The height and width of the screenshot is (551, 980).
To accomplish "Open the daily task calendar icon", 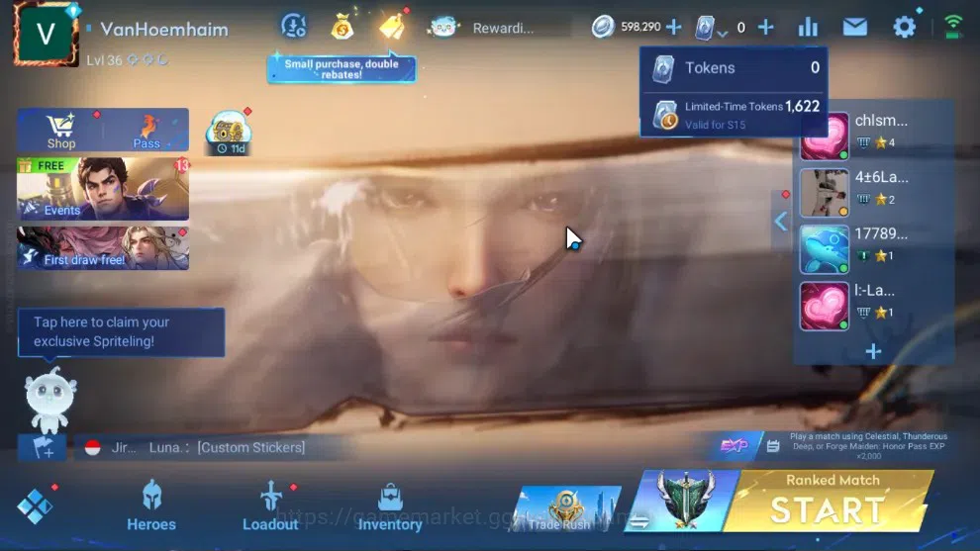I will (x=773, y=446).
